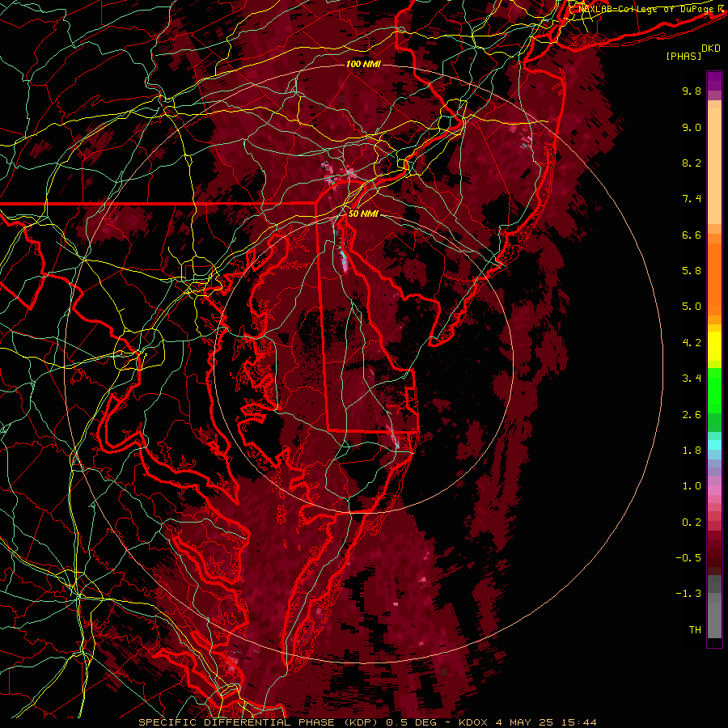Pick the bright green segment of the color bar
Screen dimensions: 728x728
pyautogui.click(x=714, y=390)
